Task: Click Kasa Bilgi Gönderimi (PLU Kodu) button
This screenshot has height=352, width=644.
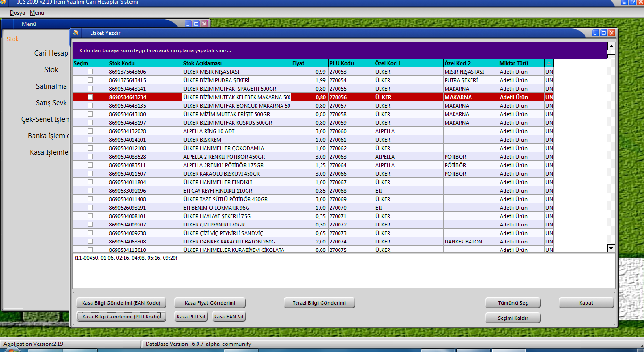Action: (x=121, y=317)
